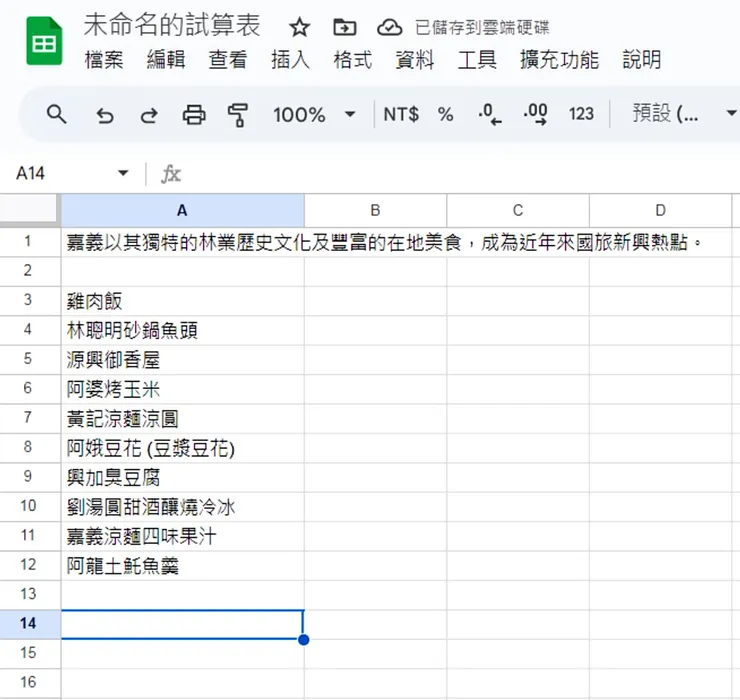This screenshot has width=740, height=700.
Task: Select cell containing 黃記涼麵涼圓
Action: click(183, 419)
